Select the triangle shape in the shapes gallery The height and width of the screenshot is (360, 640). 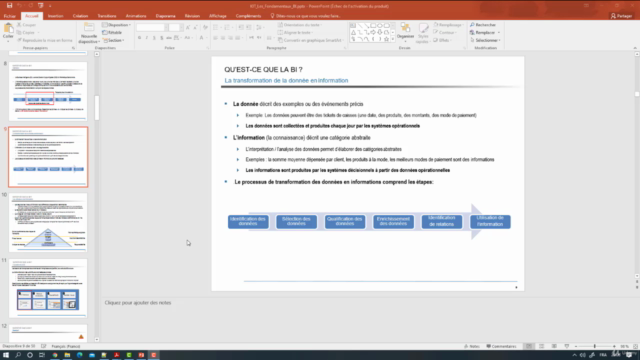tap(353, 32)
